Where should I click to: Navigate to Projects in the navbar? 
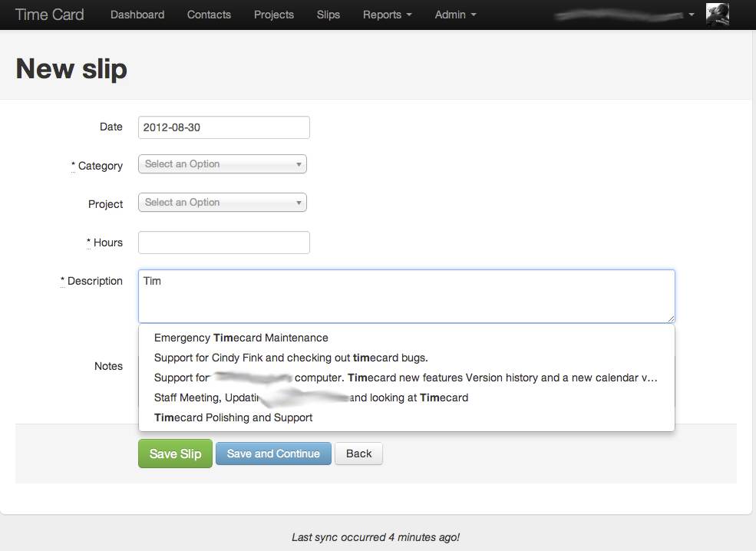click(274, 15)
